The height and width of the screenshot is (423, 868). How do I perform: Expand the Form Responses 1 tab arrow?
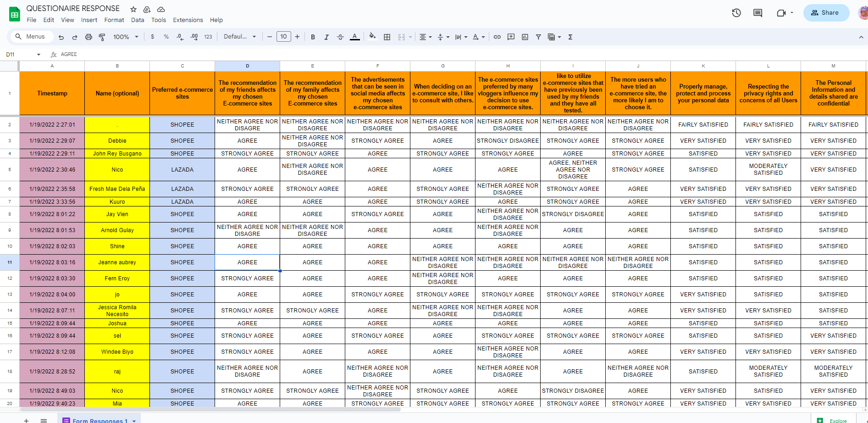134,421
